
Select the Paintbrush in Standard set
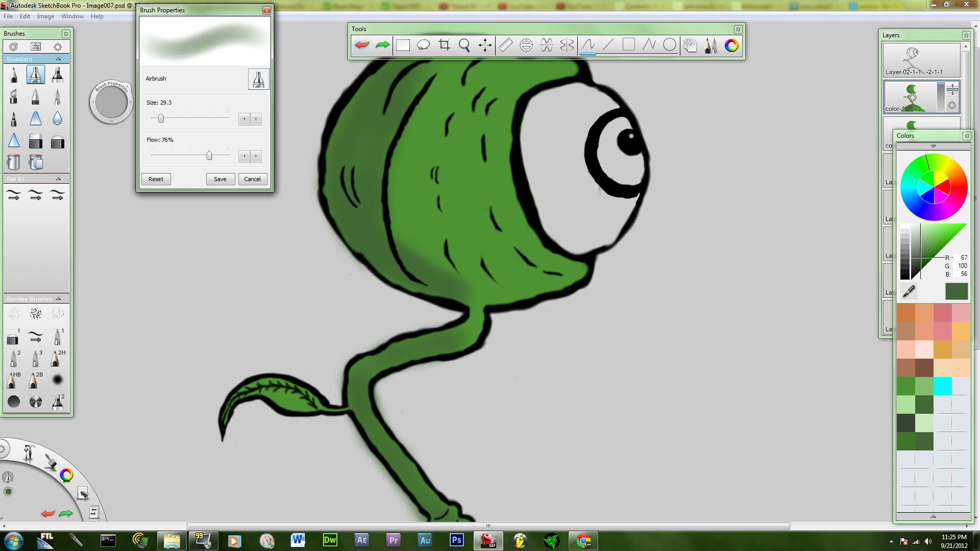coord(57,97)
